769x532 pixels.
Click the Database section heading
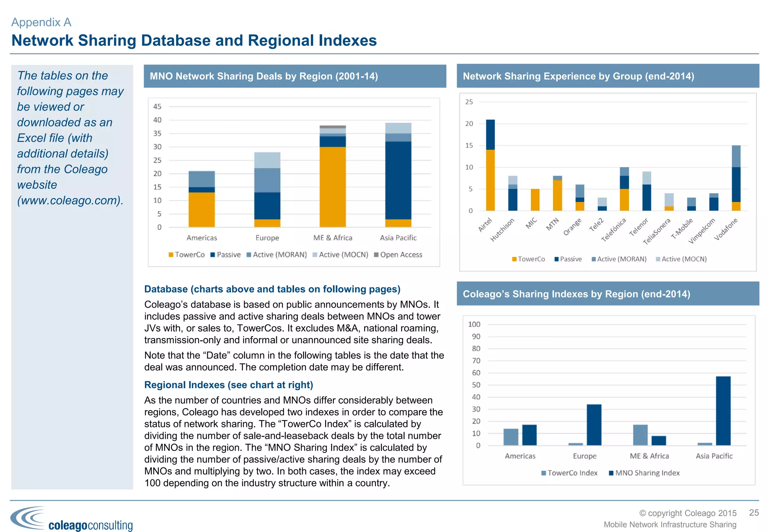click(272, 289)
